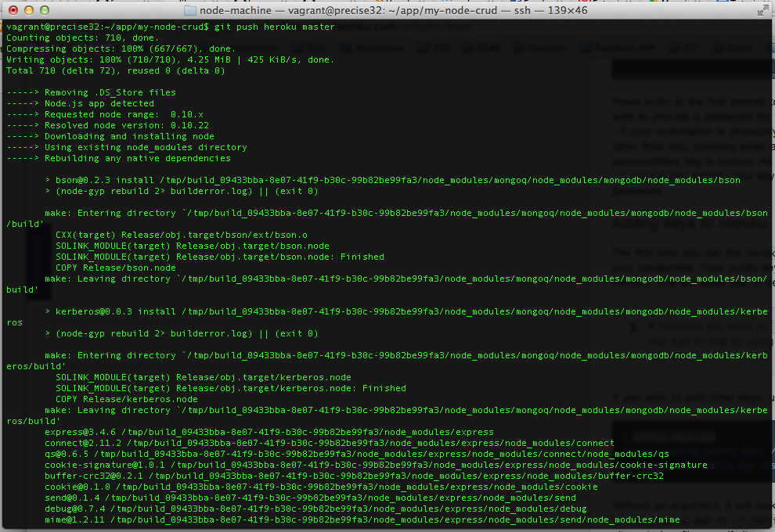The image size is (775, 532).
Task: Click the folder proxy icon in the title bar
Action: click(189, 10)
